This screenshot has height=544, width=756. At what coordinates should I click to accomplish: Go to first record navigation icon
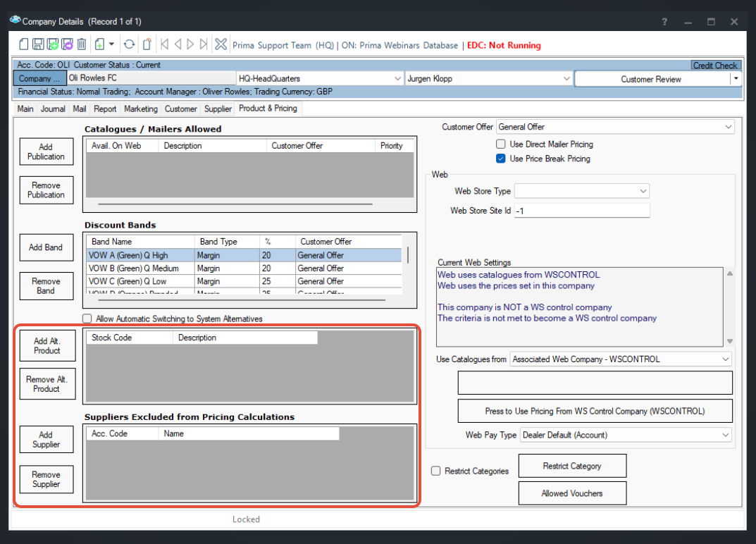click(x=164, y=44)
